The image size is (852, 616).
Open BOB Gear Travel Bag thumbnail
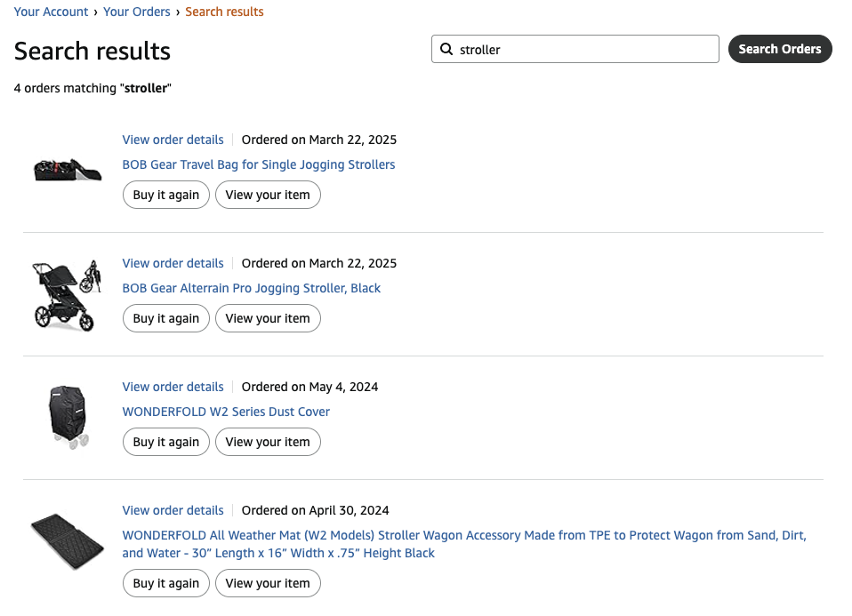[68, 168]
